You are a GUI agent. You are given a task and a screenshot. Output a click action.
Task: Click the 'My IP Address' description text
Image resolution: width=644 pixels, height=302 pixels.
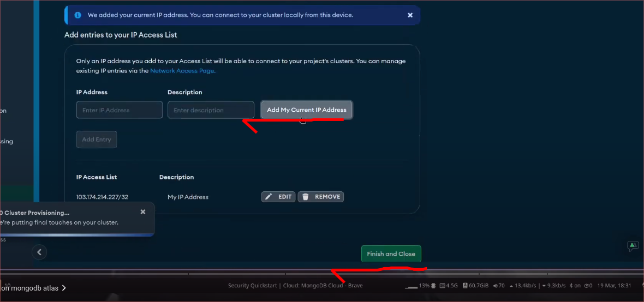(188, 197)
